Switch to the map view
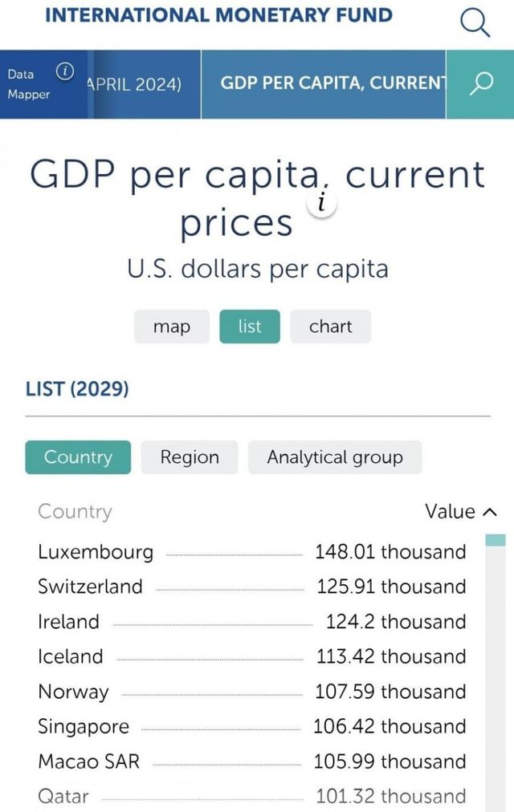Screen dimensions: 514x812 pos(172,327)
